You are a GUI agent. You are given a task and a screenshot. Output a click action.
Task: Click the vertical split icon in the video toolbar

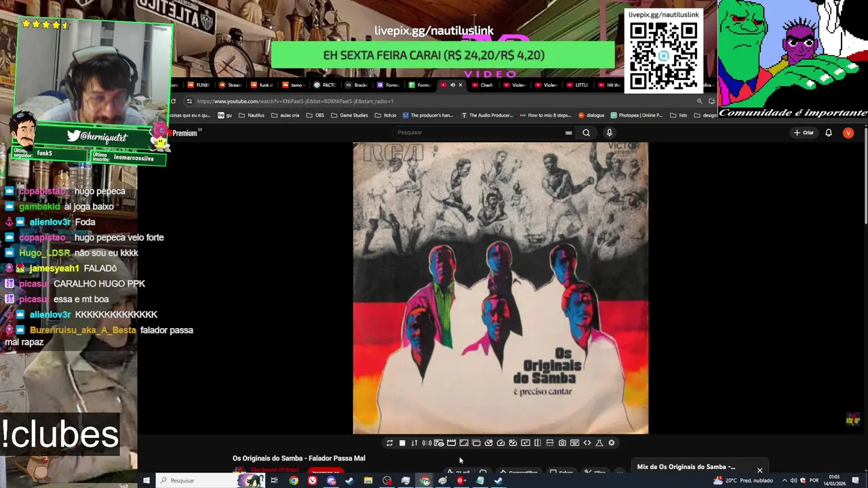(x=538, y=443)
